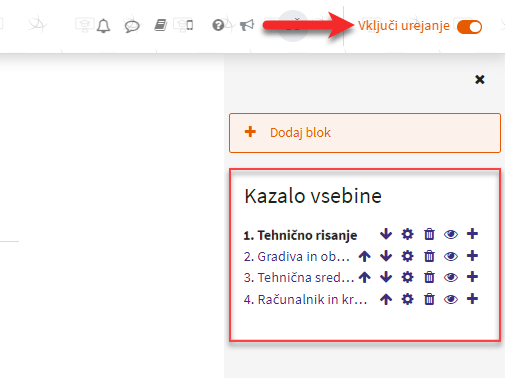
Task: Close the block drawer with X
Action: (x=480, y=79)
